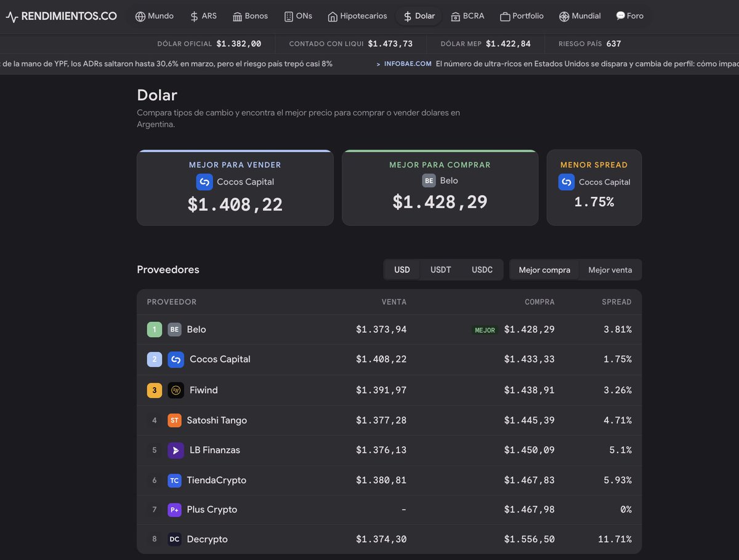The image size is (739, 560).
Task: Click the PROVEEDOR column header
Action: [x=172, y=302]
